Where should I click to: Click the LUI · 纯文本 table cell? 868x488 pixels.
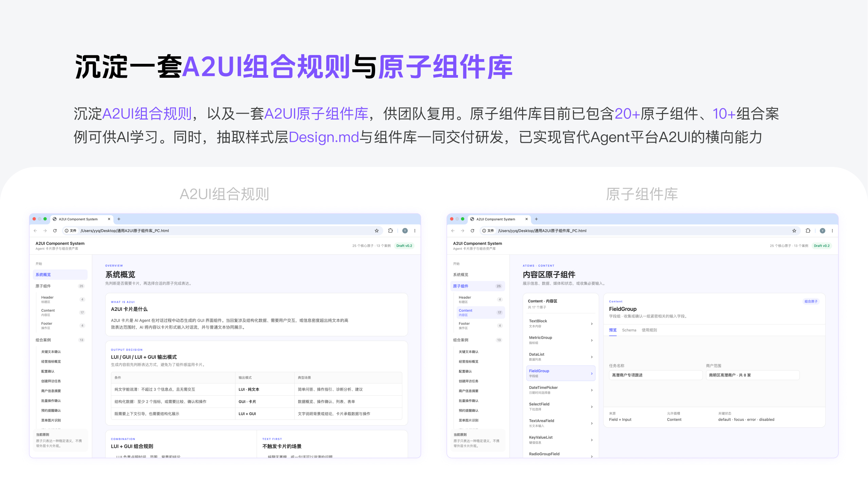(x=264, y=390)
